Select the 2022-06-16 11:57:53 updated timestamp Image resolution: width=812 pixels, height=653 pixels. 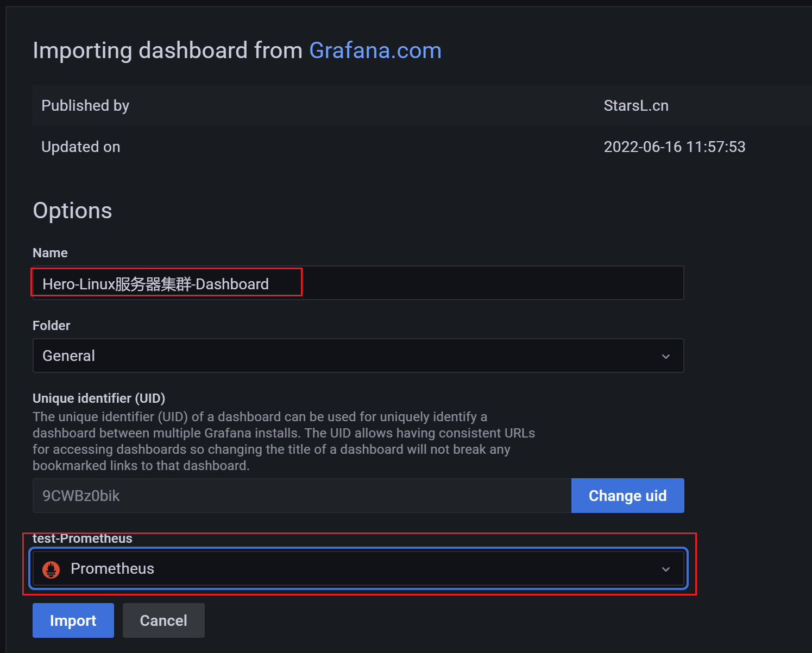[x=674, y=147]
